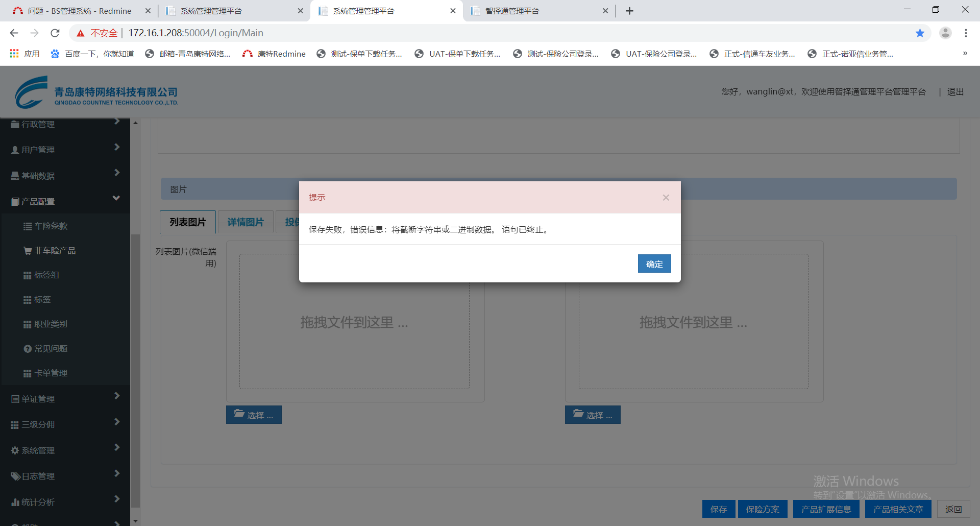Screen dimensions: 980x526
Task: Switch to the 智择通管理平台 browser tab
Action: click(538, 11)
